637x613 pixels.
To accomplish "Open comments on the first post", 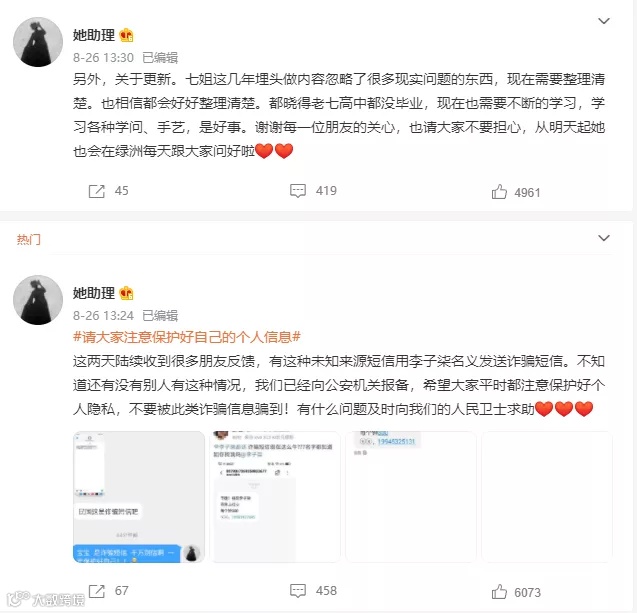I will pyautogui.click(x=298, y=191).
